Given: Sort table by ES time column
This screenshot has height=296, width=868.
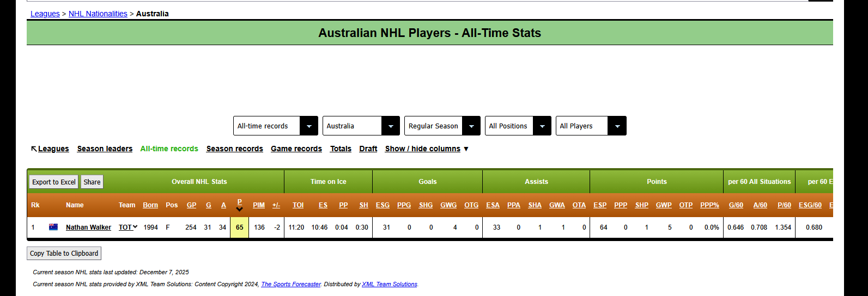Looking at the screenshot, I should click(323, 205).
